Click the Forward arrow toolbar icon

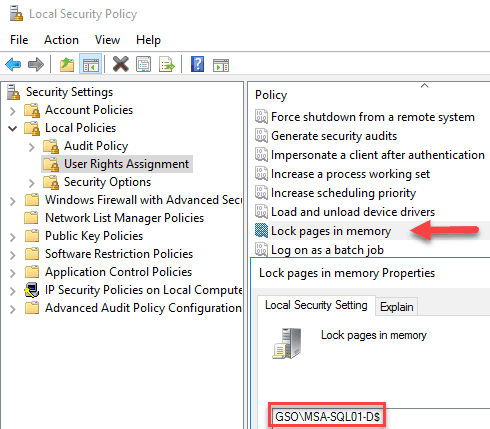[36, 64]
